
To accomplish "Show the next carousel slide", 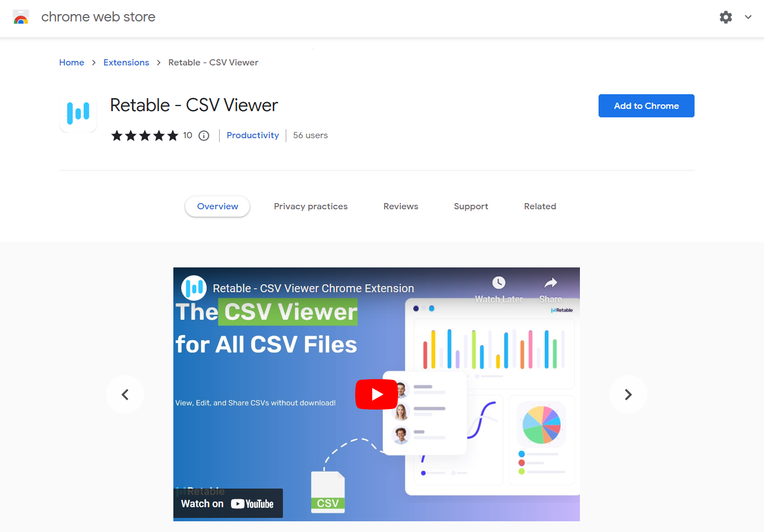I will (x=628, y=394).
